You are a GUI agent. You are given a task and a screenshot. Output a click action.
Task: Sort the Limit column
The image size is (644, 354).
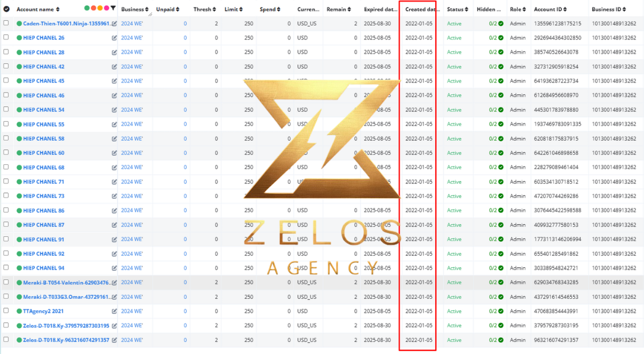tap(233, 9)
